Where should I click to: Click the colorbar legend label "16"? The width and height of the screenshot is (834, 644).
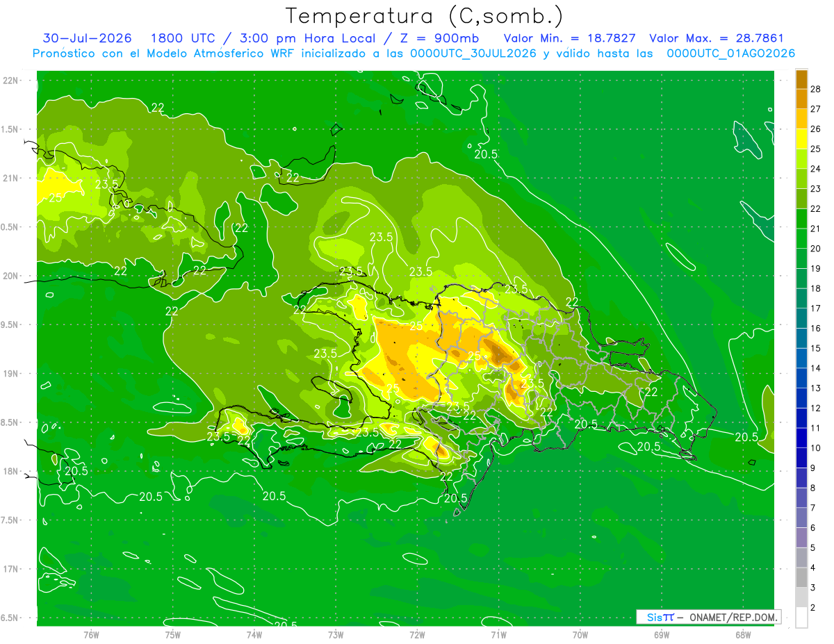(816, 328)
